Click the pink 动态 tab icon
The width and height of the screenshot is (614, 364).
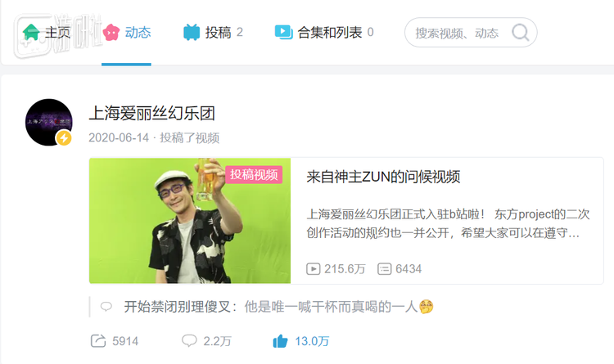111,32
